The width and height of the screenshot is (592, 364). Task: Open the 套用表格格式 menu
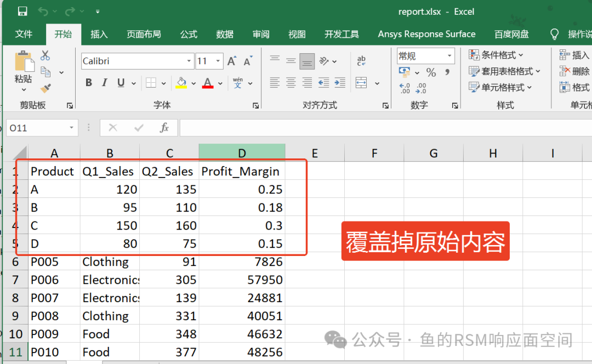pyautogui.click(x=504, y=71)
